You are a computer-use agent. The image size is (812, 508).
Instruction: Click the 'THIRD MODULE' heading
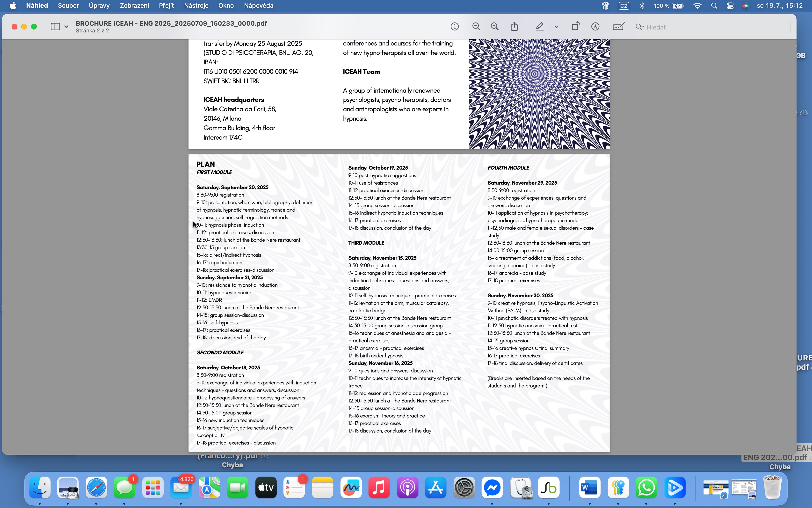(x=366, y=243)
